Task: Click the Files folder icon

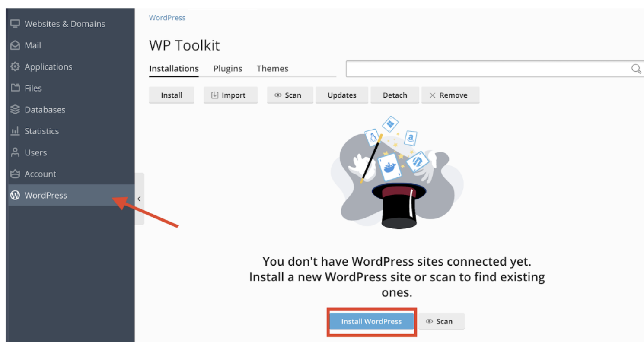Action: (16, 88)
